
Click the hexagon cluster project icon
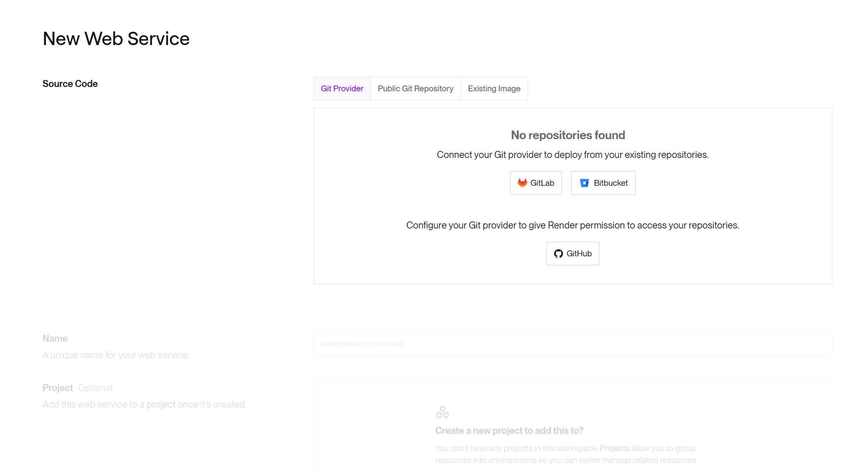click(443, 412)
